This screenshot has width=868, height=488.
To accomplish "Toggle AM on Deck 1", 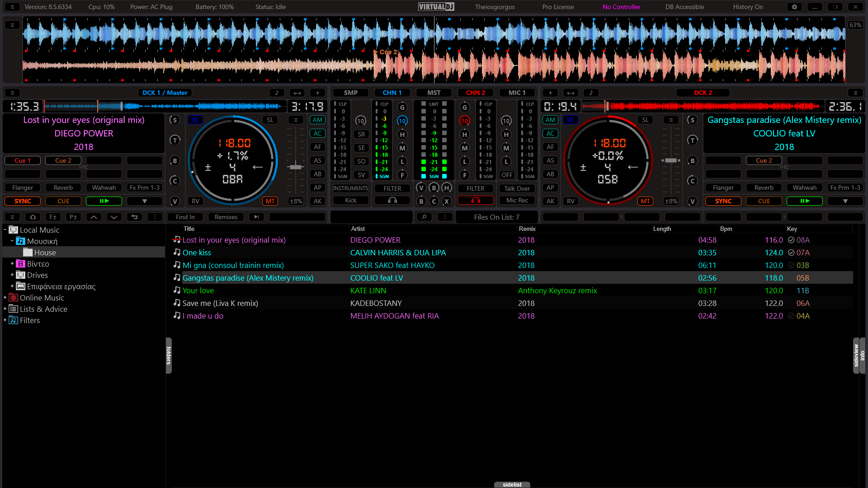I will (317, 120).
